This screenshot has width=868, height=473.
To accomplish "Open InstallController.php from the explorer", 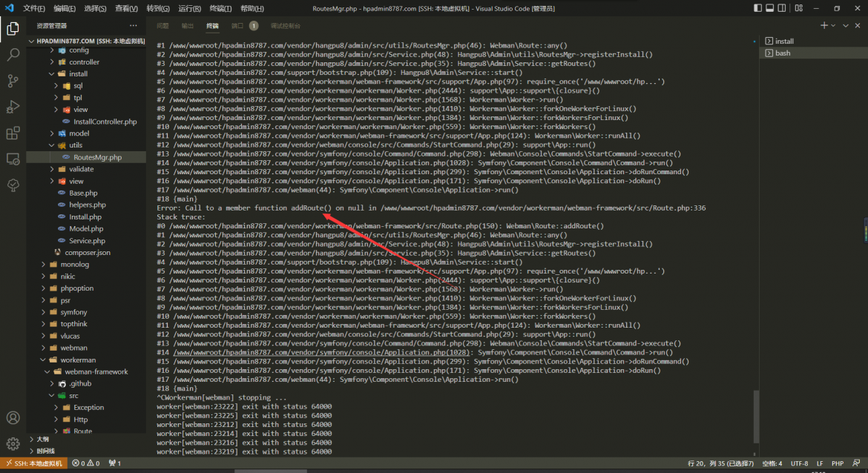I will tap(105, 122).
